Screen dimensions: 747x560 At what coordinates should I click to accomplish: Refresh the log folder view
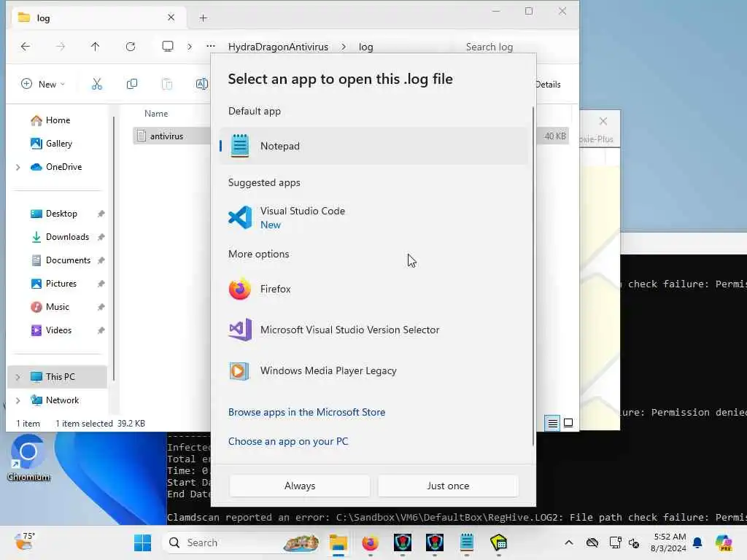(x=131, y=46)
